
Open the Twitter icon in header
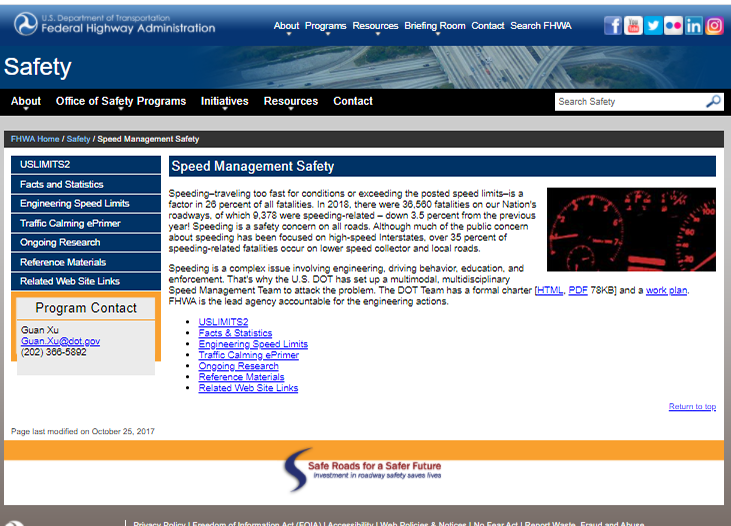click(653, 26)
